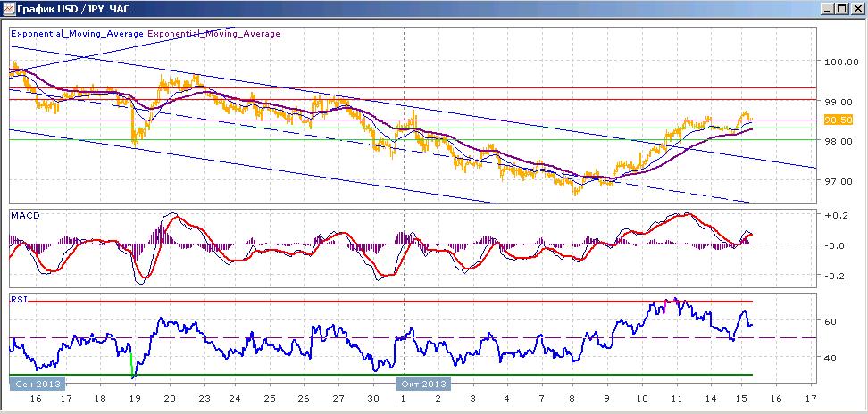Click date 16 at left of time axis
868x414 pixels.
coord(36,399)
